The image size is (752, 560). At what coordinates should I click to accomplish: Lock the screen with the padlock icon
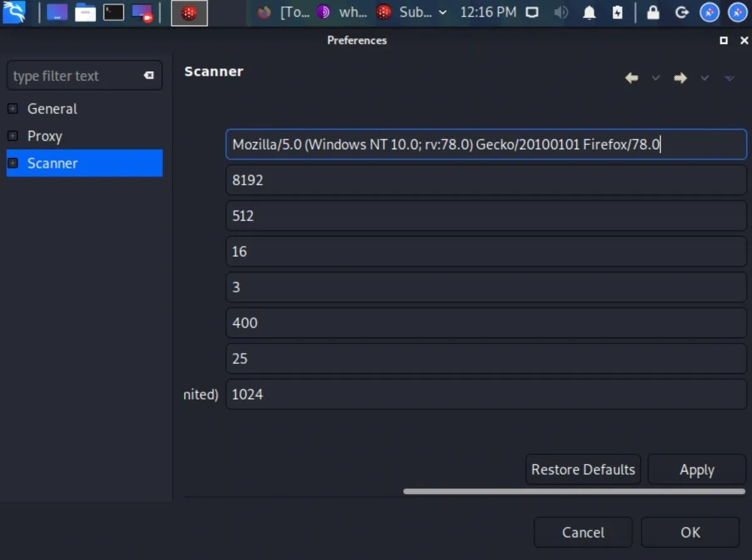tap(653, 13)
